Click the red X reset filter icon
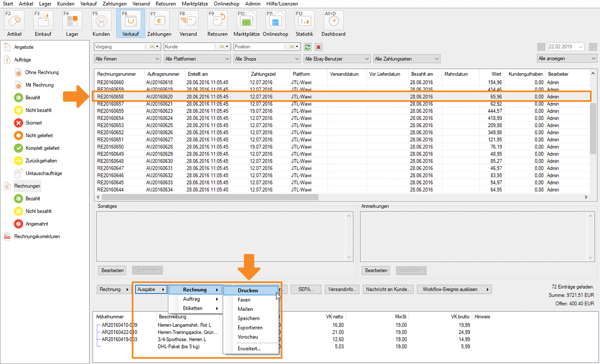This screenshot has width=600, height=364. tap(318, 47)
